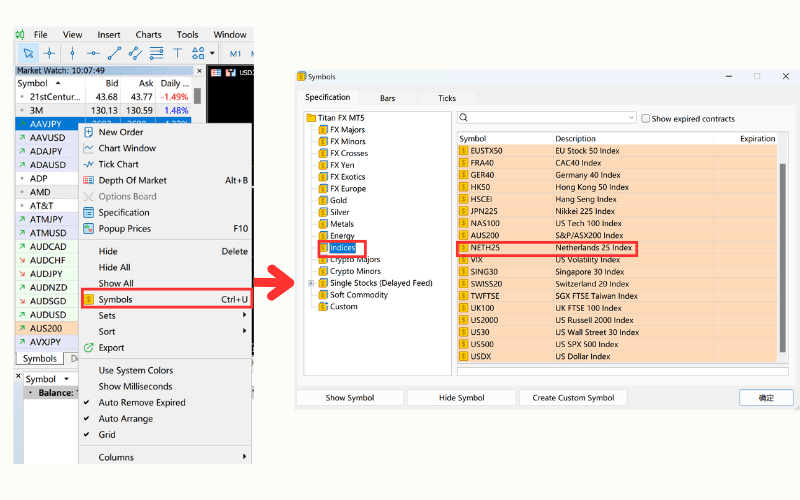Toggle the Grid option off
The image size is (800, 500).
pos(106,434)
